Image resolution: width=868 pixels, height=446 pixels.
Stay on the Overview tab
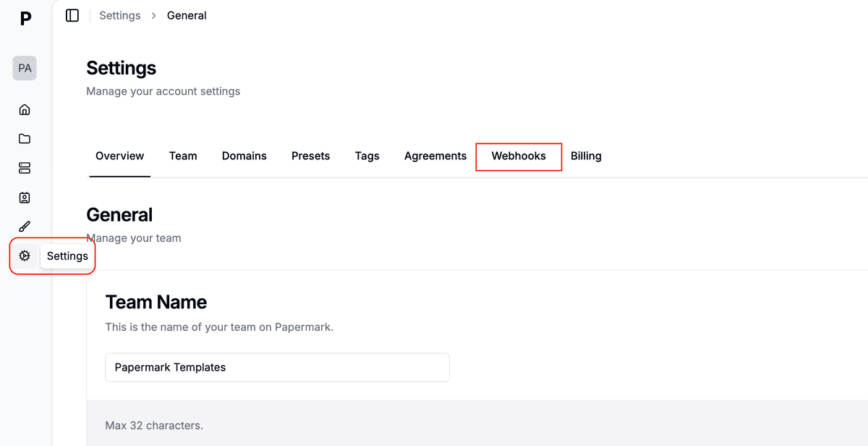click(x=119, y=156)
